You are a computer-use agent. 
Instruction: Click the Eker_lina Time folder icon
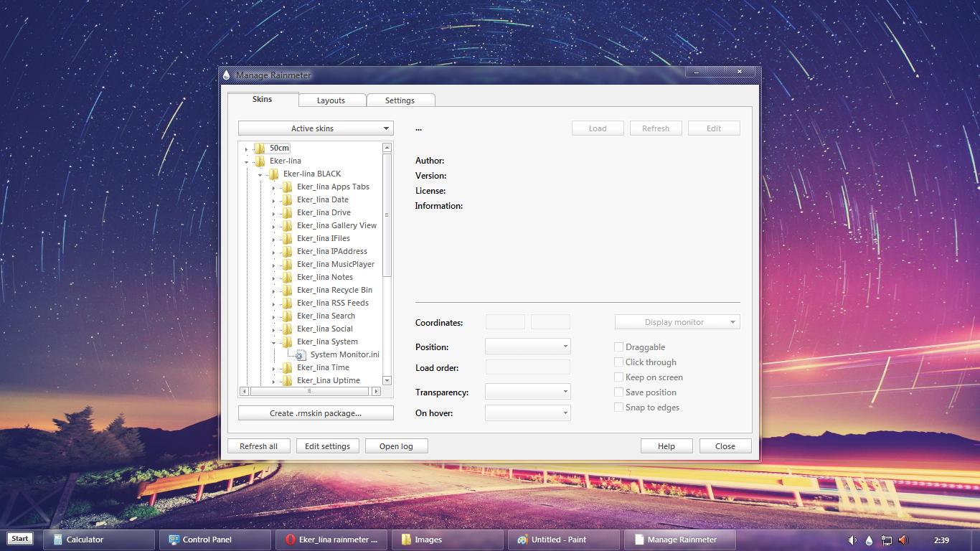coord(287,367)
